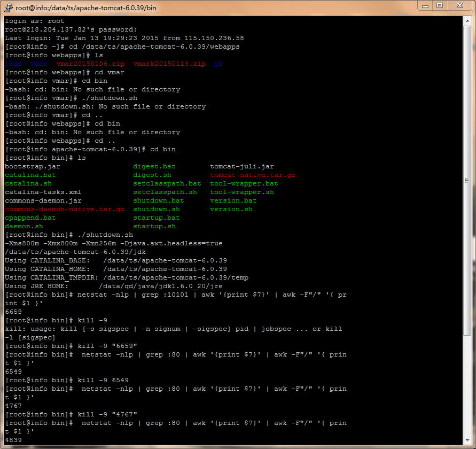The height and width of the screenshot is (449, 476).
Task: Click the scrollbar up arrow
Action: [467, 21]
